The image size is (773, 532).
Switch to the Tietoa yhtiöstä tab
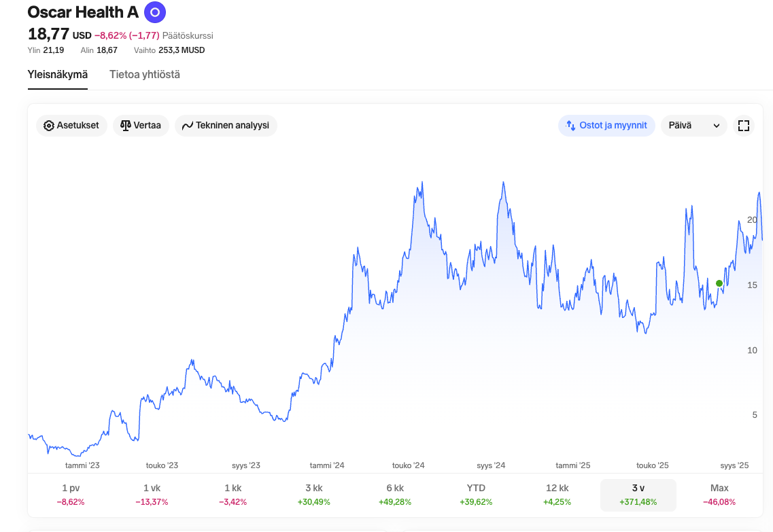tap(144, 75)
